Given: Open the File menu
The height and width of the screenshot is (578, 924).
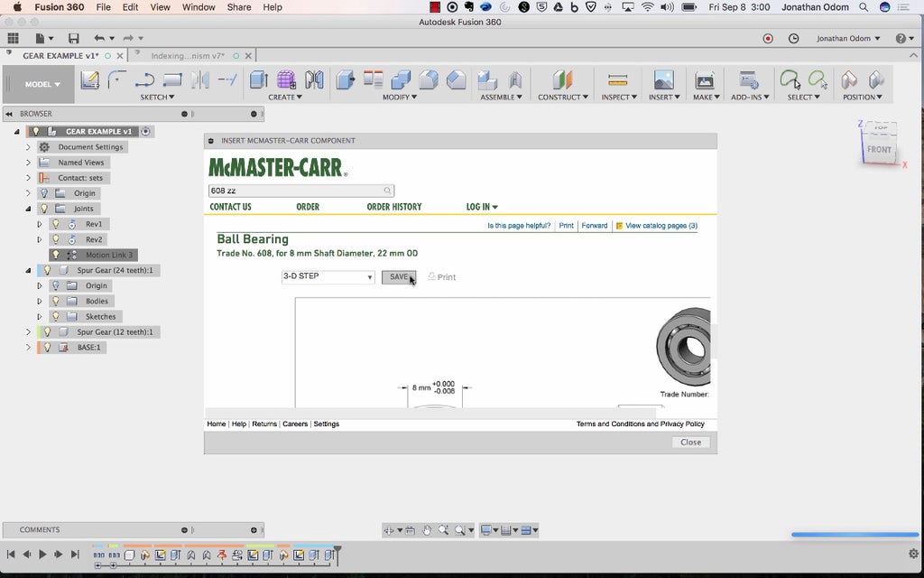Looking at the screenshot, I should tap(103, 7).
